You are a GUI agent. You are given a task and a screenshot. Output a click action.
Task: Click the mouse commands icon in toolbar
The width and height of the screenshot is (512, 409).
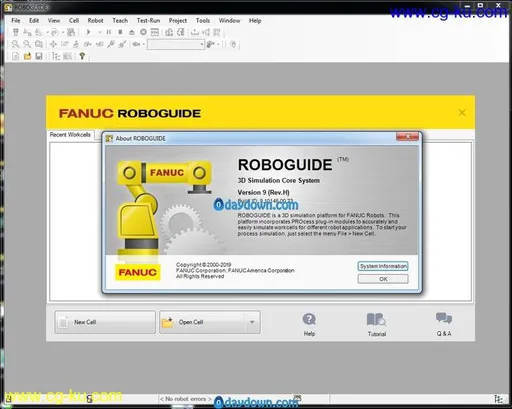[x=233, y=44]
